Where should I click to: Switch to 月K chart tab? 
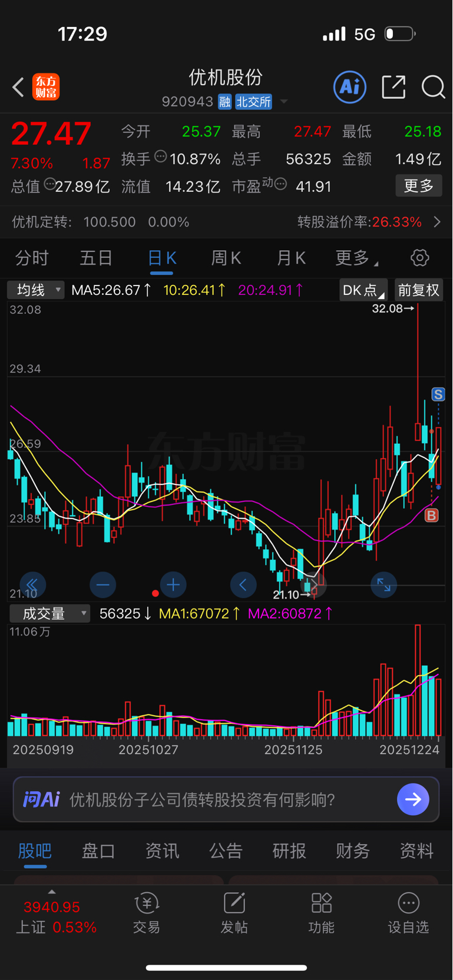click(x=291, y=258)
